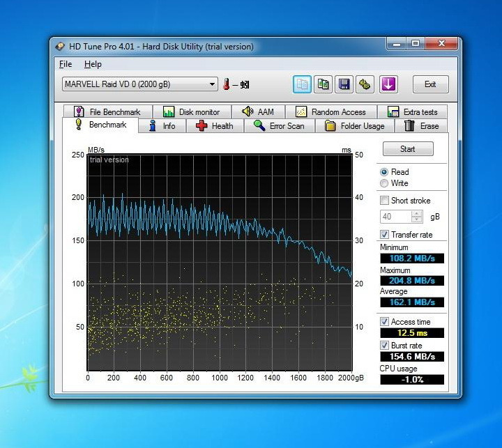This screenshot has height=448, width=502.
Task: Click the Maximum 204.8 MB/s value
Action: point(412,281)
